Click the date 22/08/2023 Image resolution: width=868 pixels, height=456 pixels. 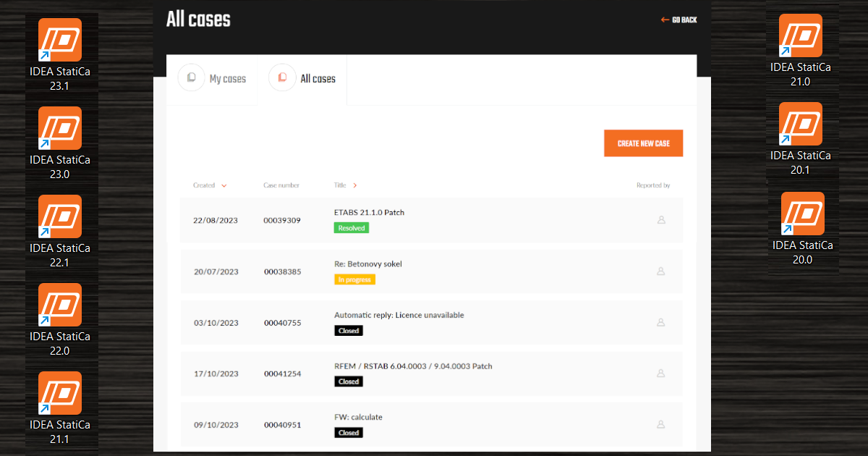[216, 221]
